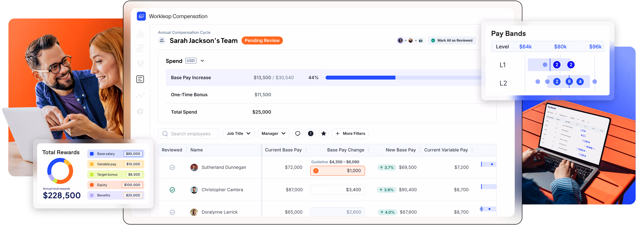The height and width of the screenshot is (225, 644).
Task: Click the Annual Compensation Cycle breadcrumb link
Action: (184, 32)
